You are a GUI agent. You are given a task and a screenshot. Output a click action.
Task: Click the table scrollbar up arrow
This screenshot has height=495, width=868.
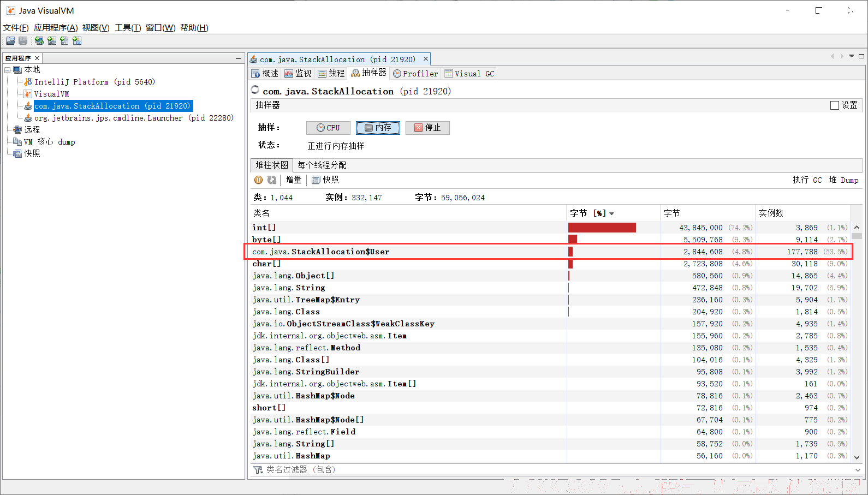pyautogui.click(x=857, y=227)
